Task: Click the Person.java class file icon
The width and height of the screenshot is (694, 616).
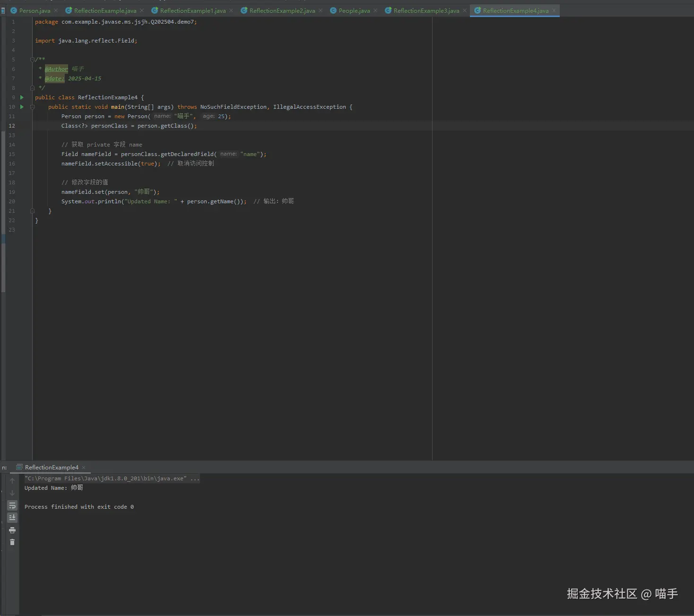Action: pos(14,10)
